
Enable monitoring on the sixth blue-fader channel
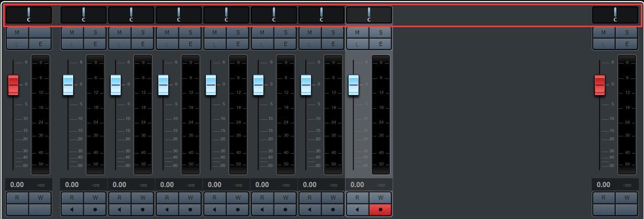[x=310, y=210]
